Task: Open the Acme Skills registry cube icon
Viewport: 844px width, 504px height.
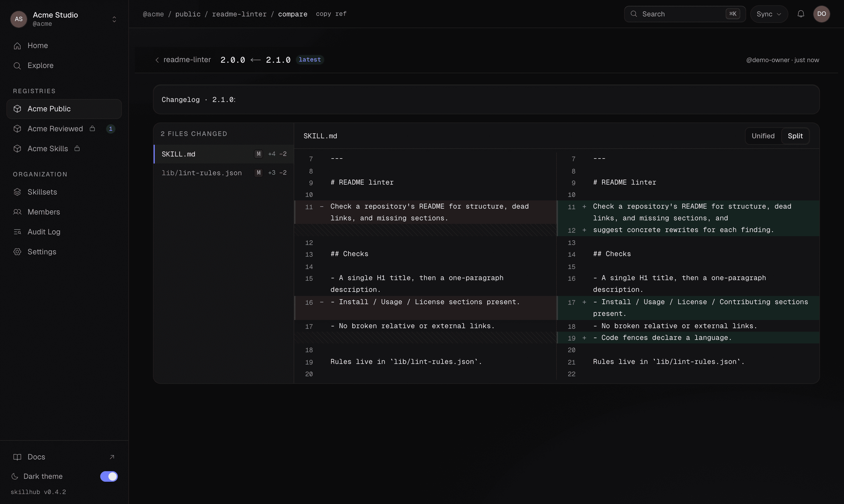Action: [17, 149]
